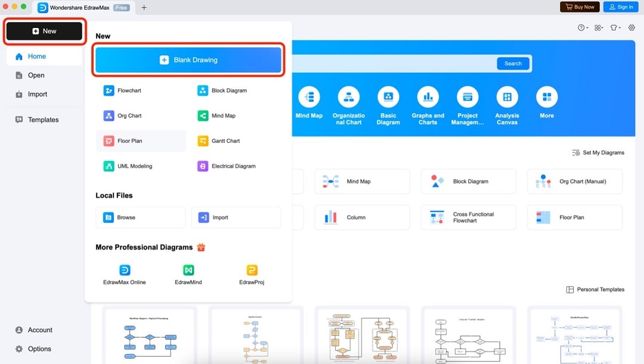The height and width of the screenshot is (364, 644).
Task: Open Home in the sidebar
Action: point(44,56)
